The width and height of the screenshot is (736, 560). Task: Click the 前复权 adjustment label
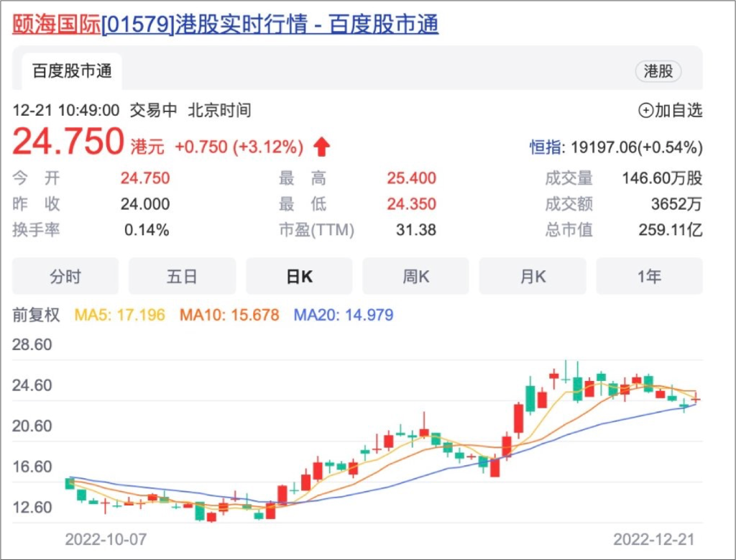(x=37, y=315)
